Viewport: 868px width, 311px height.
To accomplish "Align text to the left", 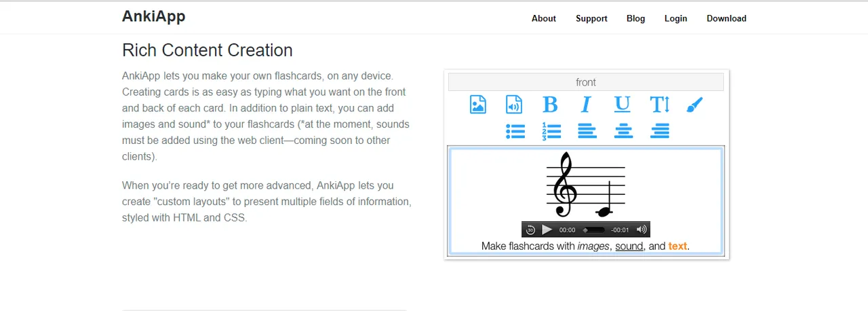I will [587, 131].
